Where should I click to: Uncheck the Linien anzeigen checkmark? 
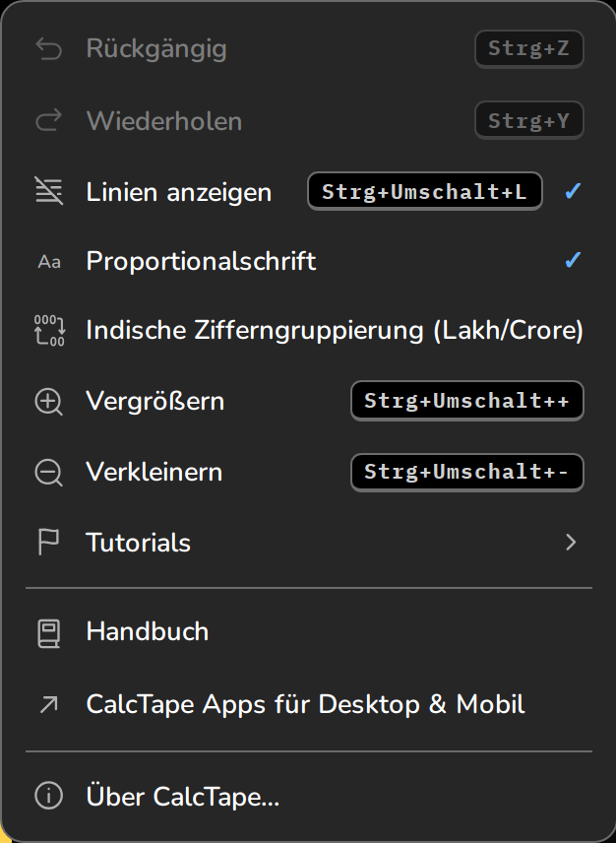click(573, 191)
